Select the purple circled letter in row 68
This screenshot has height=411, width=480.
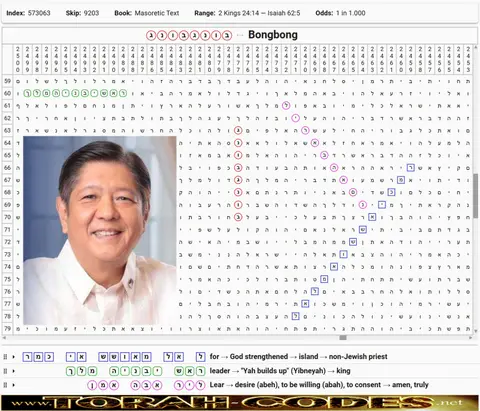click(353, 192)
